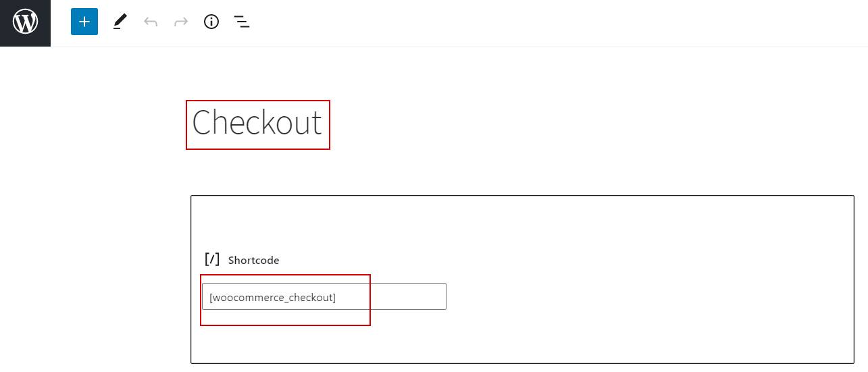Click the word Checkout in the heading
The width and height of the screenshot is (868, 372).
(x=257, y=124)
